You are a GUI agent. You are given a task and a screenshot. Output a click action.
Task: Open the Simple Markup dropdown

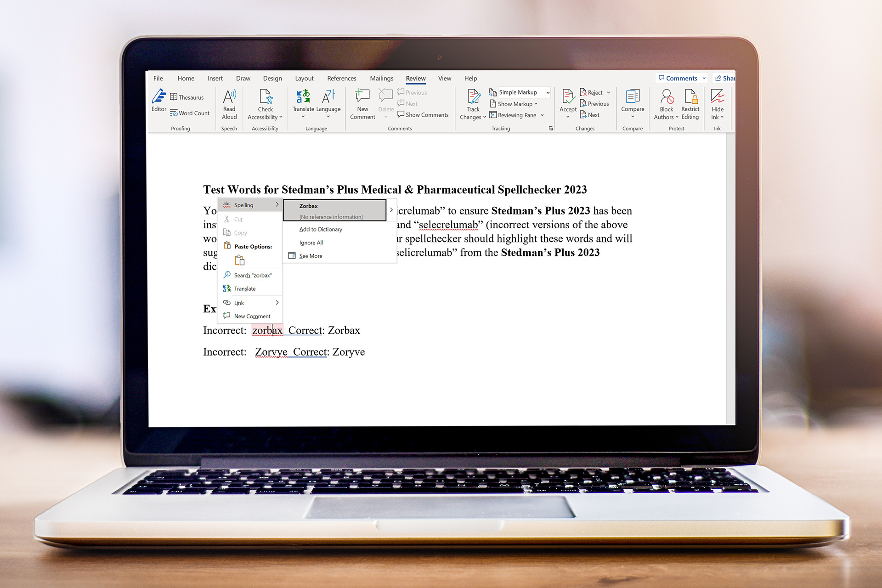coord(548,92)
